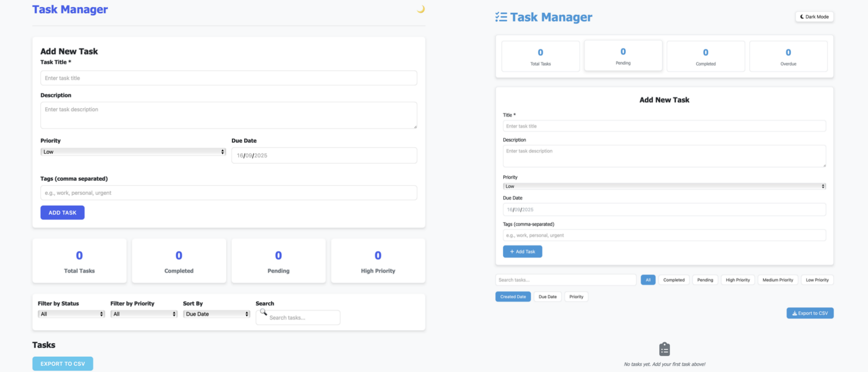Expand the Filter by Priority dropdown
Screen dimensions: 868x372
coord(144,314)
